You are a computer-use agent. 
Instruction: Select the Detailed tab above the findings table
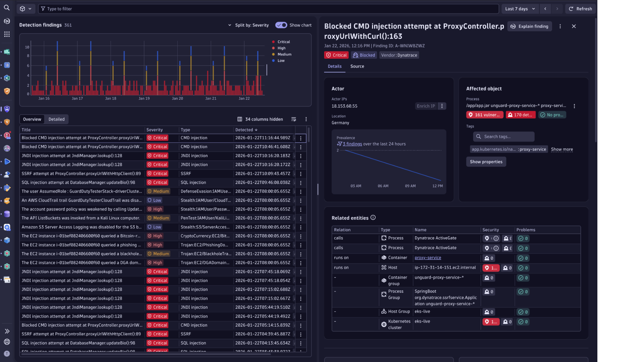(x=56, y=119)
